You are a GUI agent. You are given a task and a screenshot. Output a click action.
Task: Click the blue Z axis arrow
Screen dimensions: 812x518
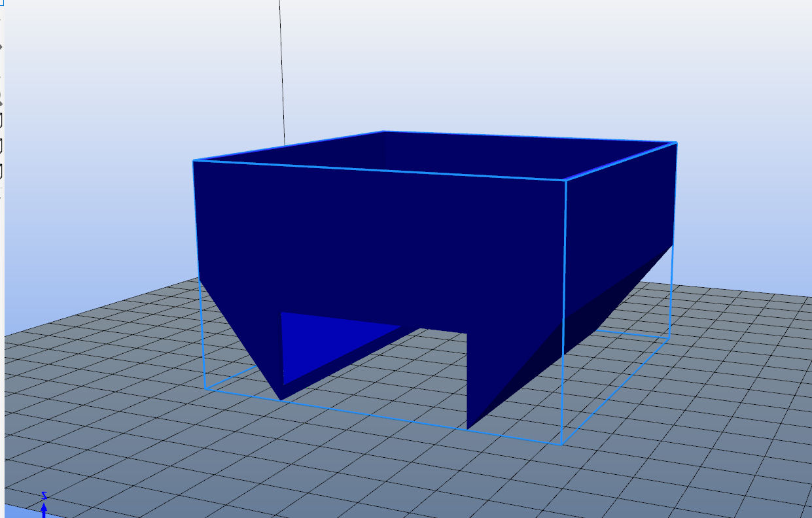click(44, 509)
